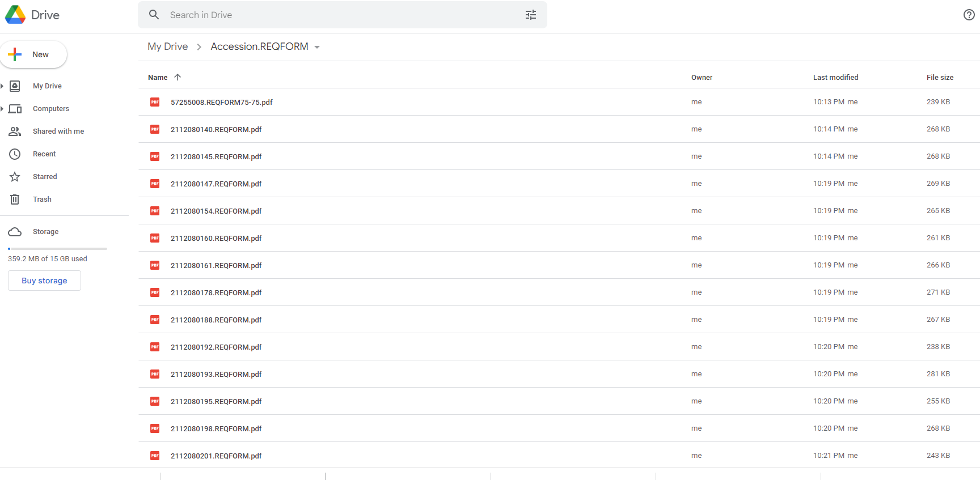Select file 2112080193.REQFORM.pdf
The image size is (980, 480).
coord(559,374)
